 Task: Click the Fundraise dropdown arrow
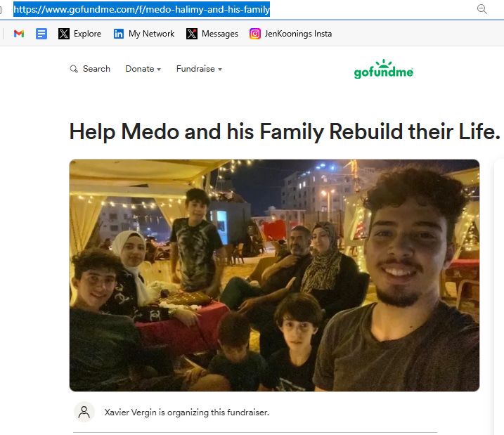(220, 70)
